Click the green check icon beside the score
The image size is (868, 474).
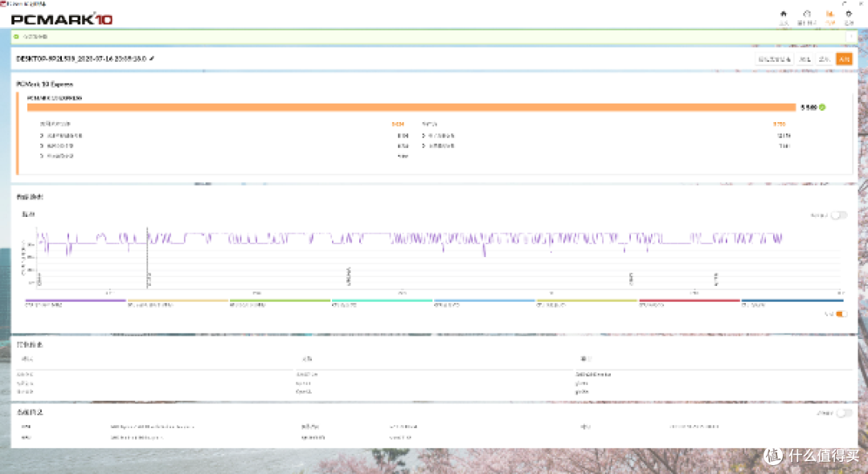823,108
